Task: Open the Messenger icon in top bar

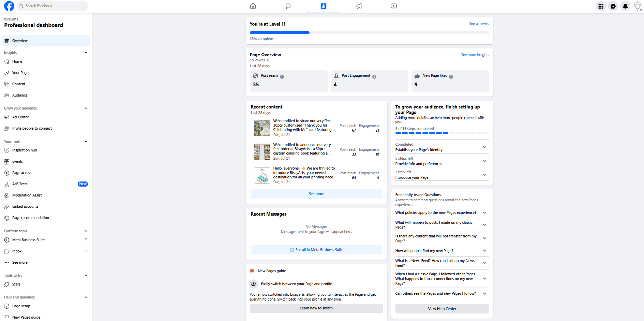Action: click(613, 6)
